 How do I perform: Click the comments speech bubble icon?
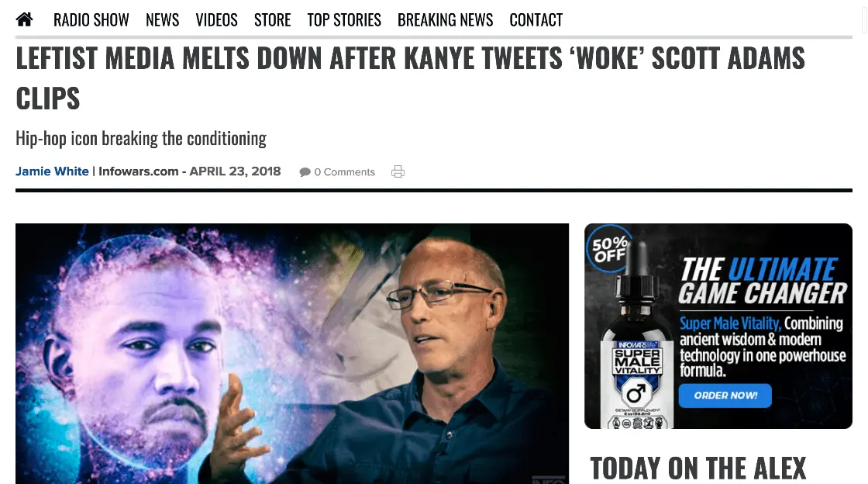point(305,172)
